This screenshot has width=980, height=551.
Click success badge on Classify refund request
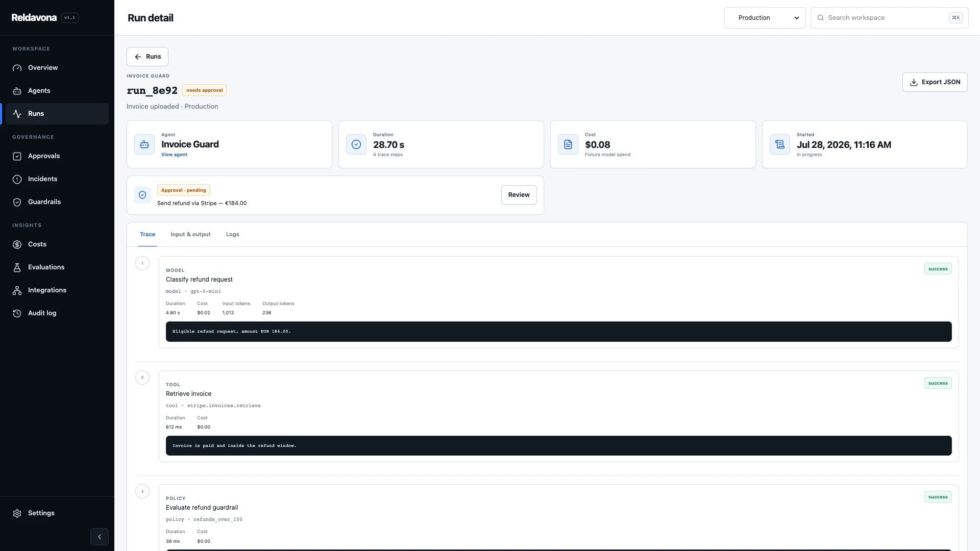pyautogui.click(x=938, y=269)
